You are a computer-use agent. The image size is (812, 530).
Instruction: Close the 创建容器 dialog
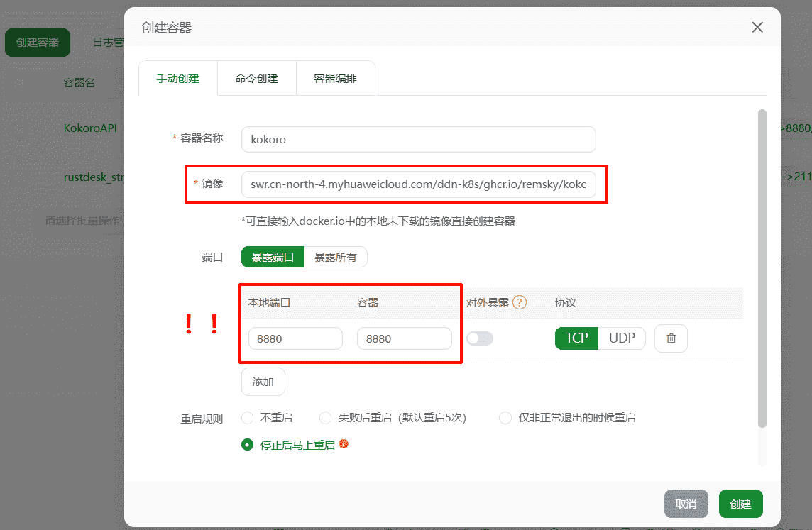pyautogui.click(x=757, y=28)
